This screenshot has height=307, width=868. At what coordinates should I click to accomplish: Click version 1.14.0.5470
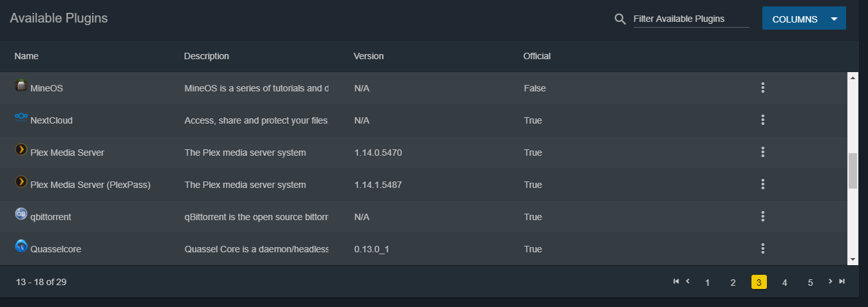(x=379, y=153)
